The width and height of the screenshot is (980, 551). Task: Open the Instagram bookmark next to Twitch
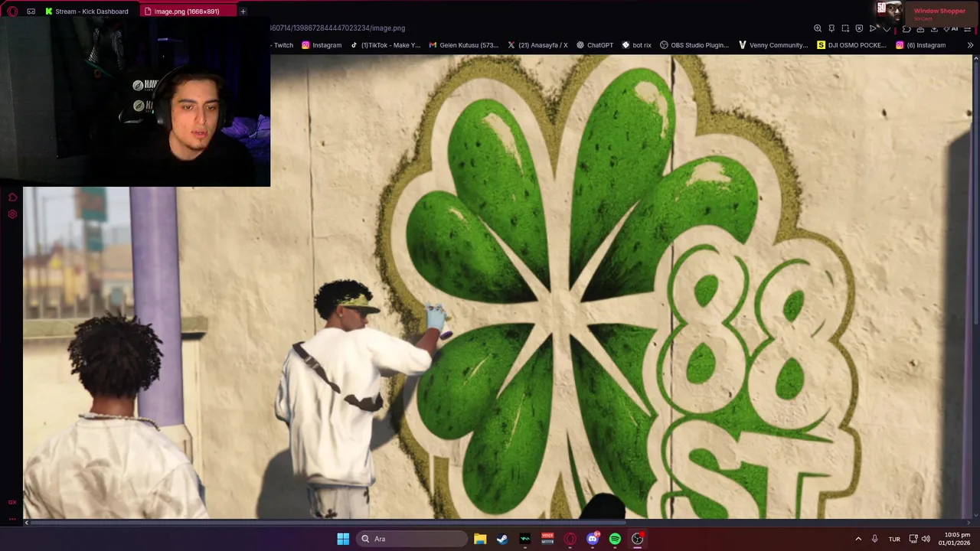322,45
